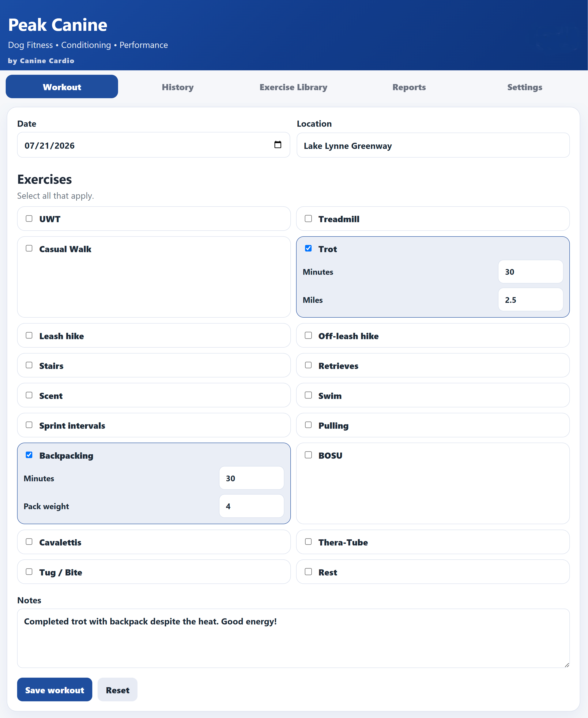Edit the Location field Lake Lynne Greenway
This screenshot has height=718, width=588.
pos(433,145)
